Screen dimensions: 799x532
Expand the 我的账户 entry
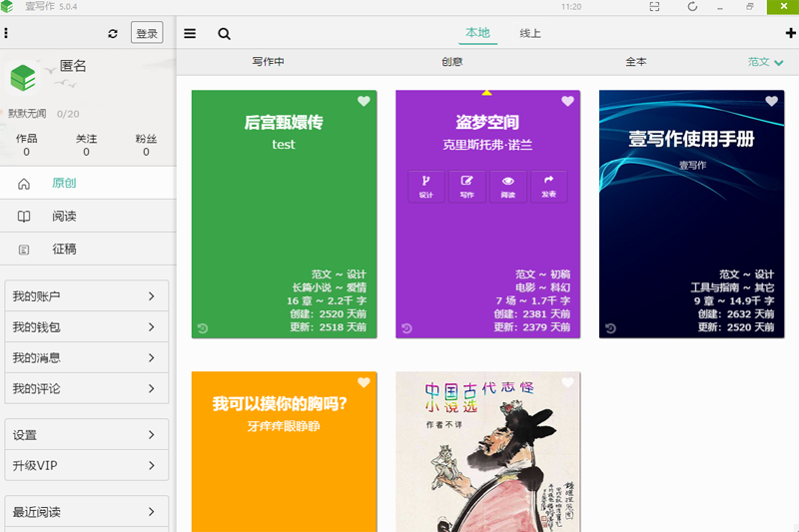(x=87, y=295)
